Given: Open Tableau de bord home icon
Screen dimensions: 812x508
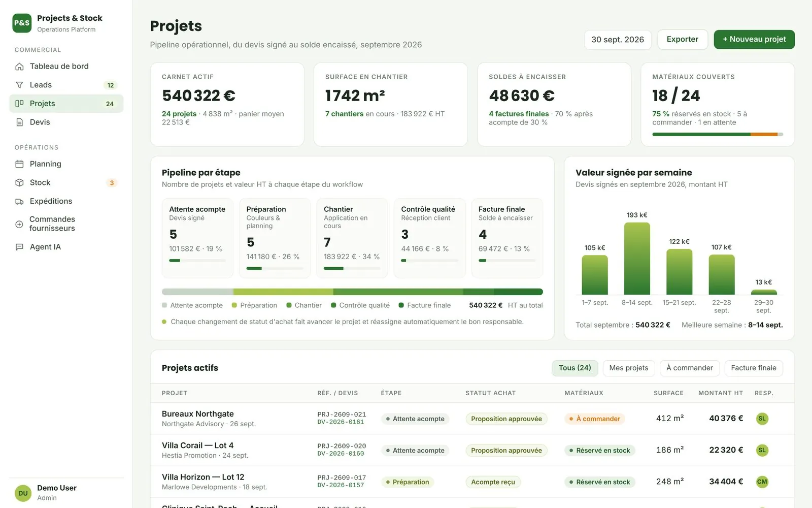Looking at the screenshot, I should 19,67.
